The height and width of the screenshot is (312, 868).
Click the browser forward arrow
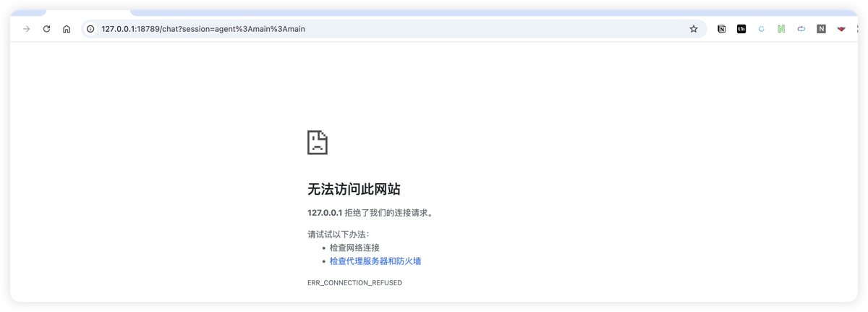pyautogui.click(x=27, y=29)
